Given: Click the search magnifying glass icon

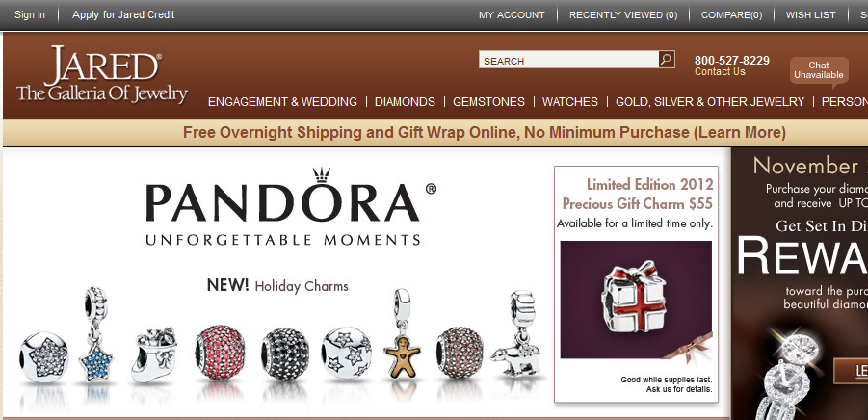Looking at the screenshot, I should point(667,59).
